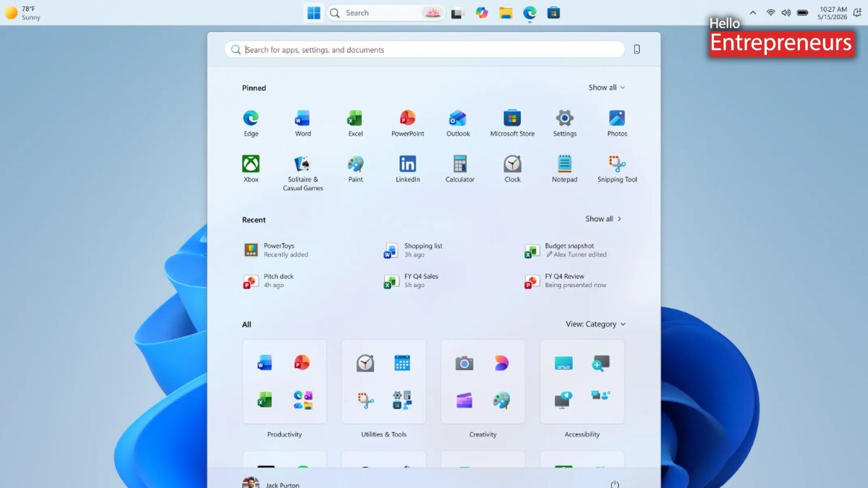The width and height of the screenshot is (868, 488).
Task: Click the battery icon in system tray
Action: [x=802, y=13]
